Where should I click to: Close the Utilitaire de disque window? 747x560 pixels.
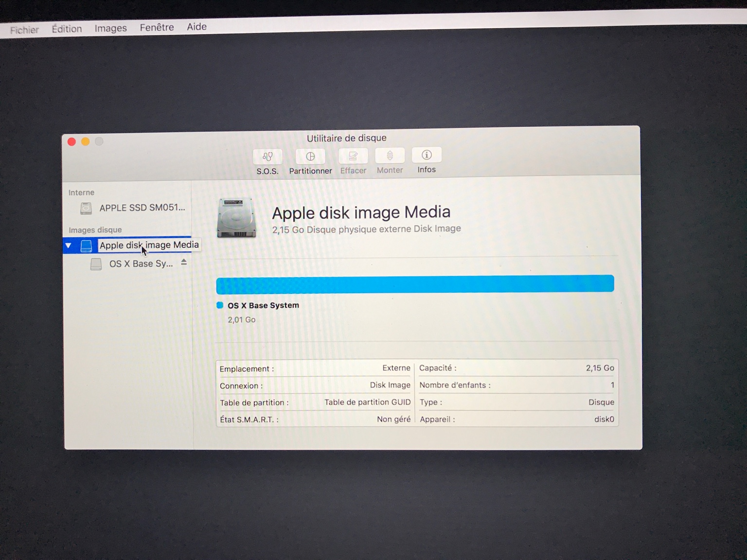tap(71, 141)
